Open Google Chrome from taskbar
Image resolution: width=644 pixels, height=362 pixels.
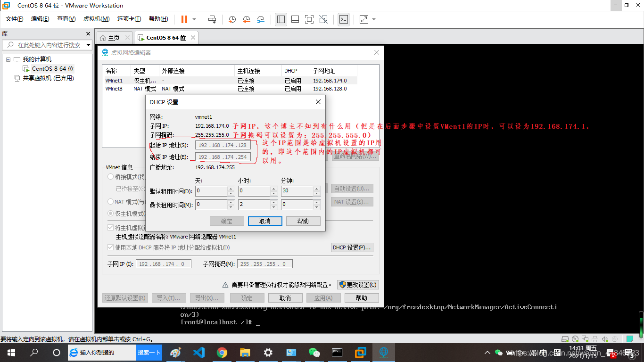coord(222,352)
